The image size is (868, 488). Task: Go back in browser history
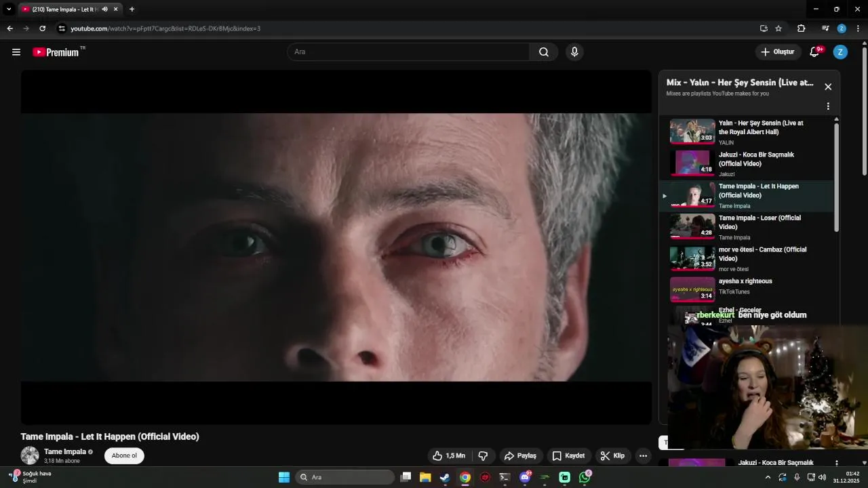coord(9,28)
